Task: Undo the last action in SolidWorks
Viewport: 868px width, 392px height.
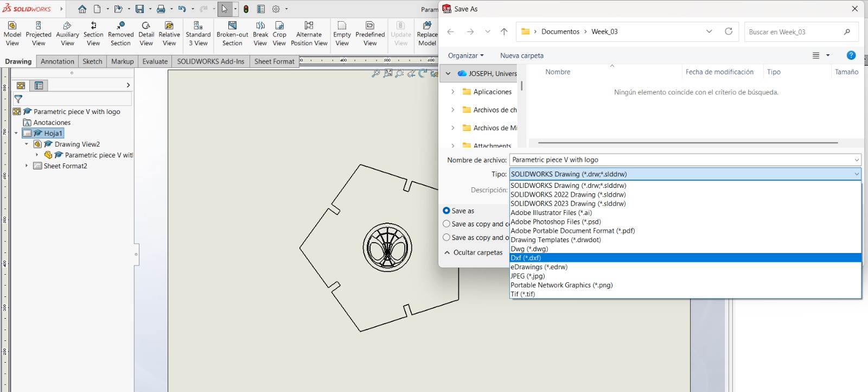Action: pyautogui.click(x=182, y=9)
